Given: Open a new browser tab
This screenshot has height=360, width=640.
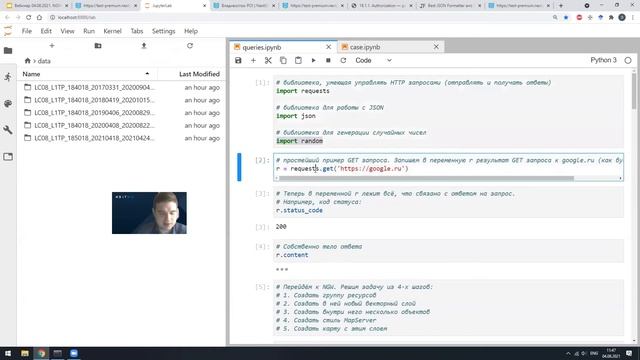Looking at the screenshot, I should (x=560, y=6).
